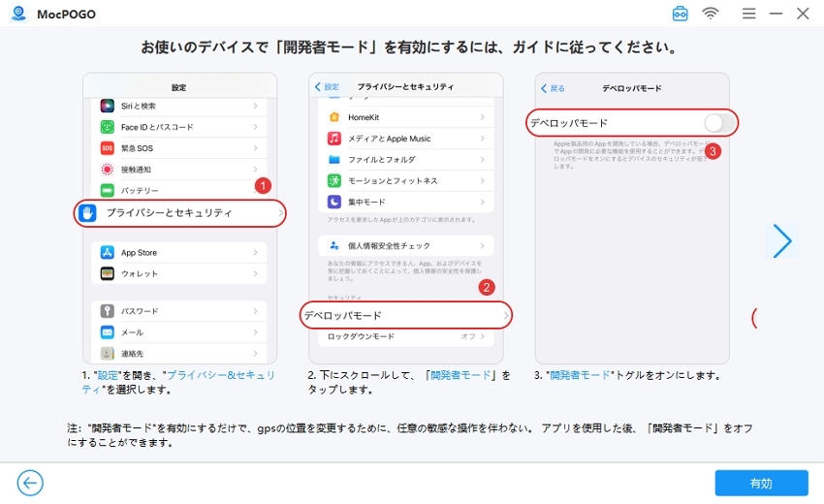The height and width of the screenshot is (504, 824).
Task: Click the 連絡先 contacts icon
Action: coord(108,353)
